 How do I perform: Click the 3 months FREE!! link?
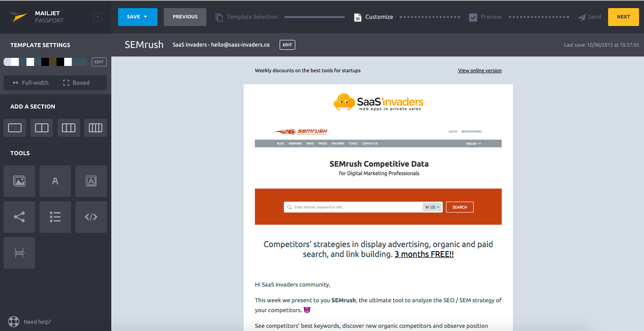click(424, 254)
